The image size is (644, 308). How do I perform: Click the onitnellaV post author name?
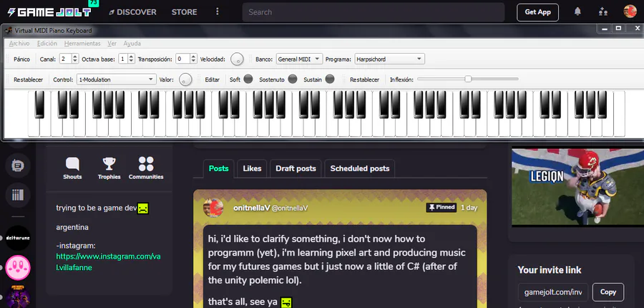point(251,208)
